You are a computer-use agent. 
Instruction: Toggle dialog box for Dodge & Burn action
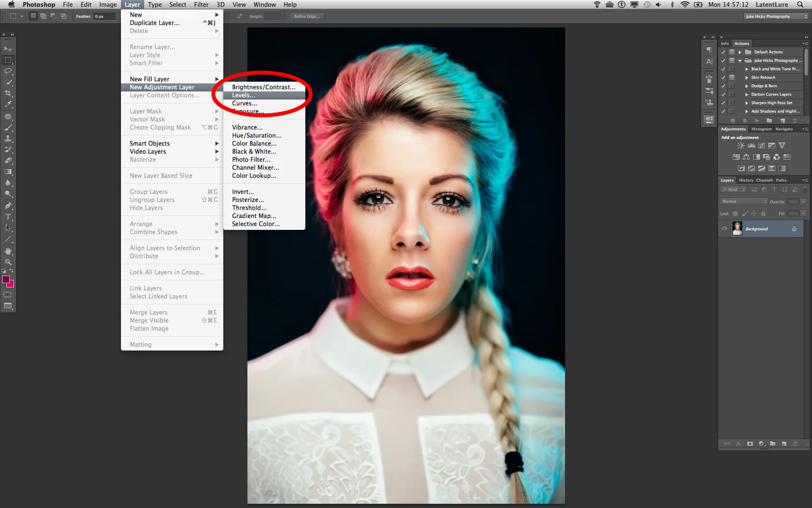pyautogui.click(x=732, y=86)
